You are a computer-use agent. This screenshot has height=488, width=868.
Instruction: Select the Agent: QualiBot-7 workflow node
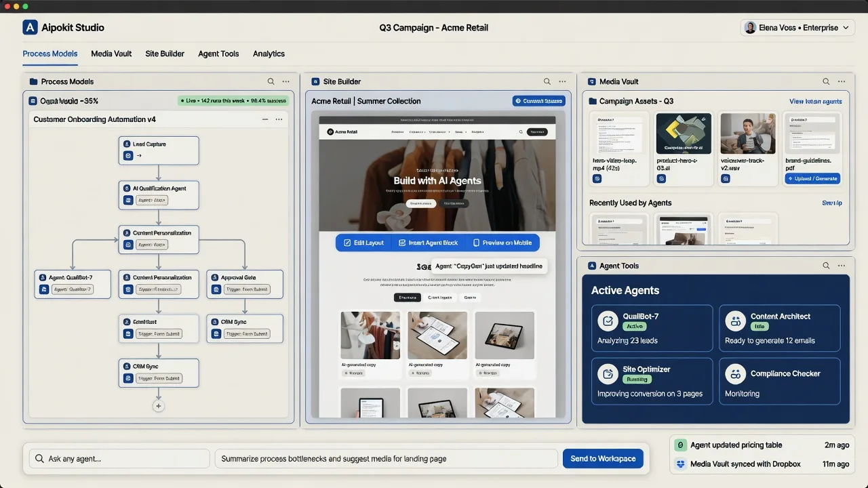tap(73, 284)
